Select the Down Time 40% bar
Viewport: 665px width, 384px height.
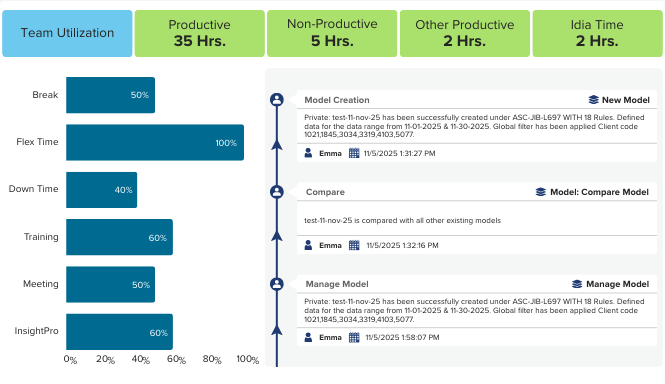click(x=101, y=190)
